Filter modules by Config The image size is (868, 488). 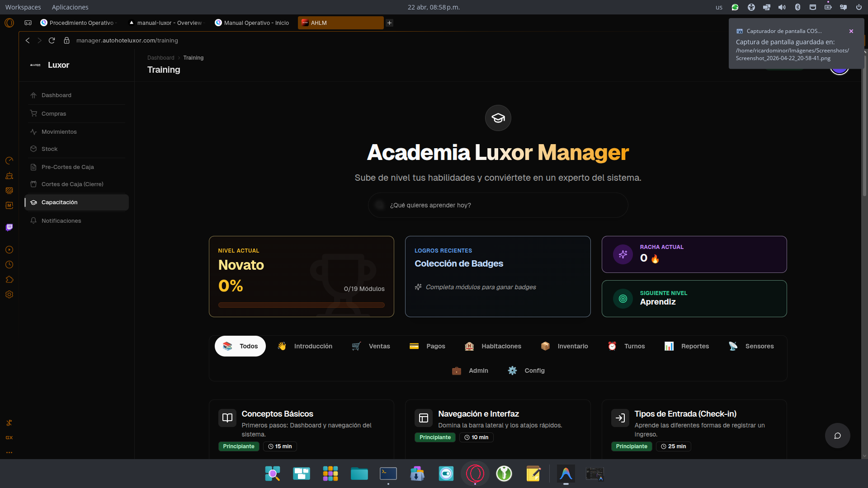coord(526,371)
